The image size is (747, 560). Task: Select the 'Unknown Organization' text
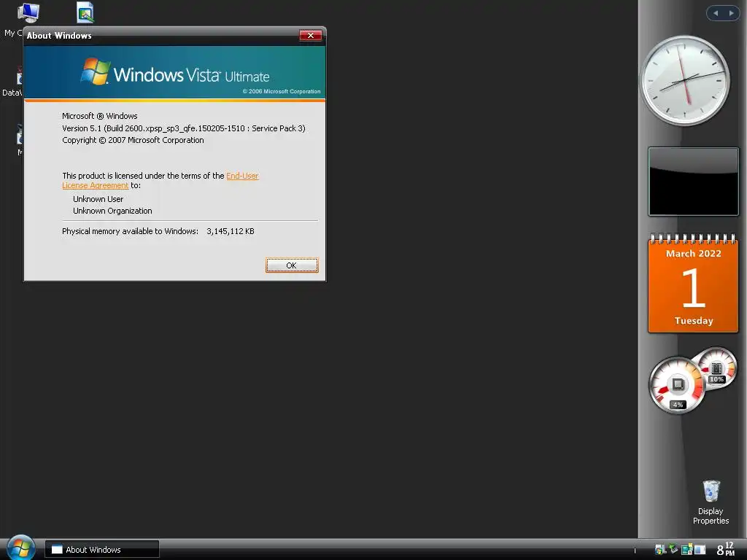pos(112,211)
